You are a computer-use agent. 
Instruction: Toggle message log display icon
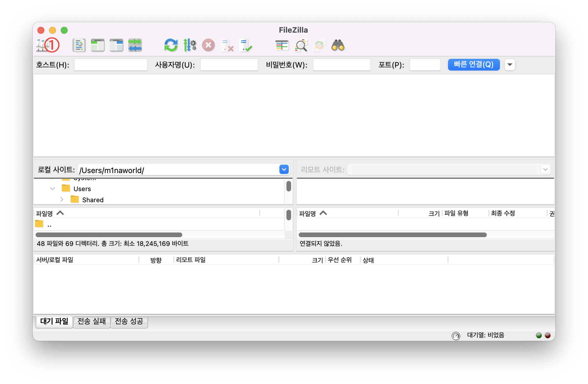79,45
